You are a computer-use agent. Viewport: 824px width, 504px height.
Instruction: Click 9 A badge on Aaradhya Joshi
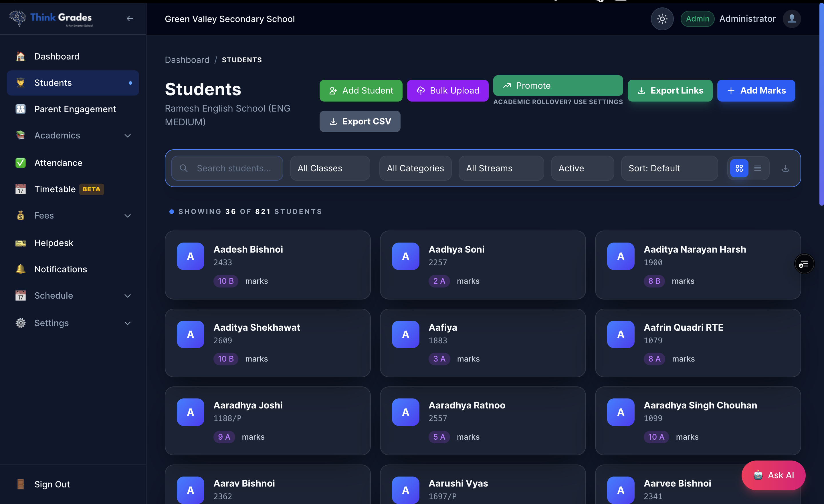[224, 437]
